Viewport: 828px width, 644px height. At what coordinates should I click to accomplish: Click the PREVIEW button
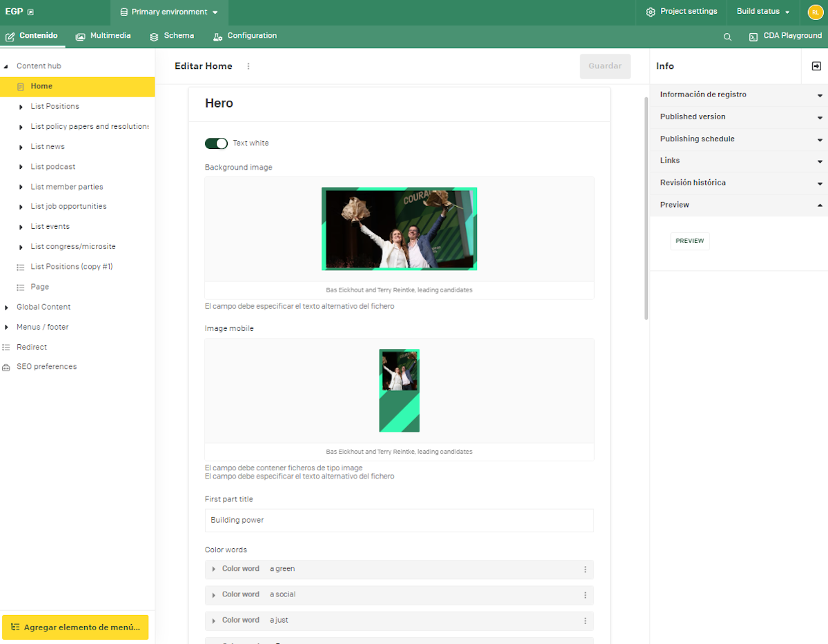690,241
